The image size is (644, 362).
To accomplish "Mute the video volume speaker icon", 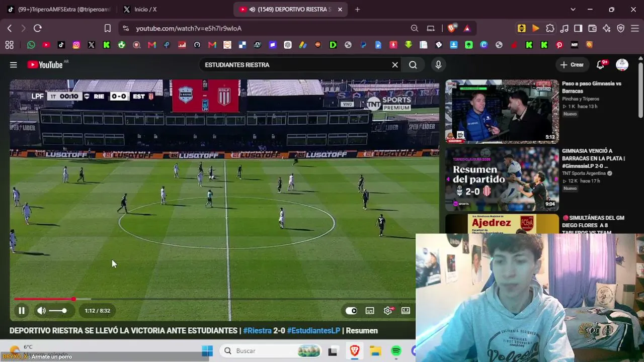I will click(41, 311).
